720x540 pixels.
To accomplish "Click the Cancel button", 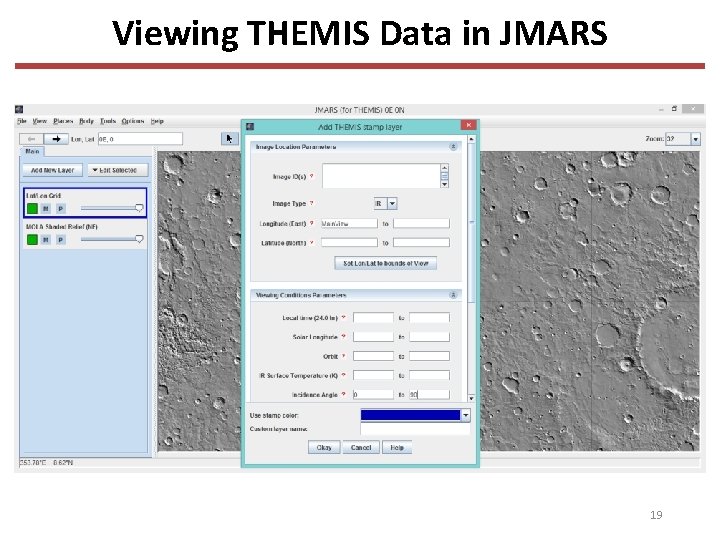I will [x=361, y=447].
